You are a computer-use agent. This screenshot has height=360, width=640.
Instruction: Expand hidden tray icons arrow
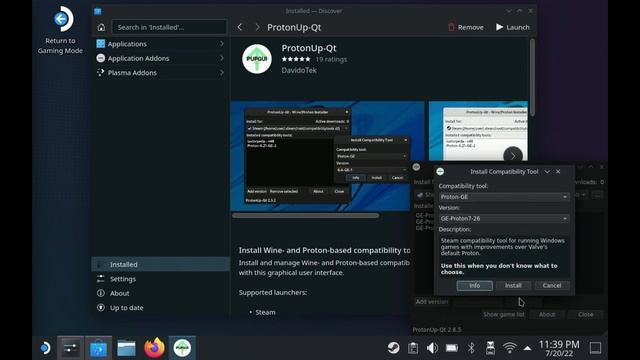point(527,348)
